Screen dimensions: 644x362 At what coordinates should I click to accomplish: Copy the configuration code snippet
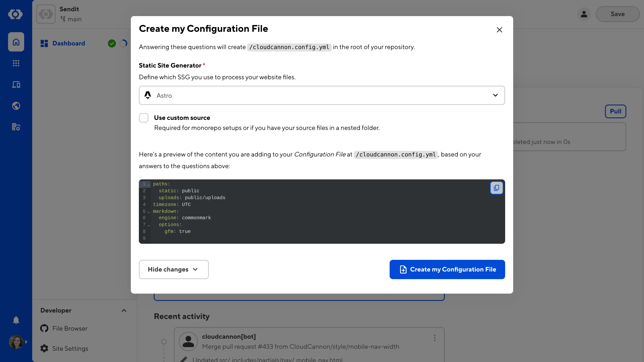[496, 188]
